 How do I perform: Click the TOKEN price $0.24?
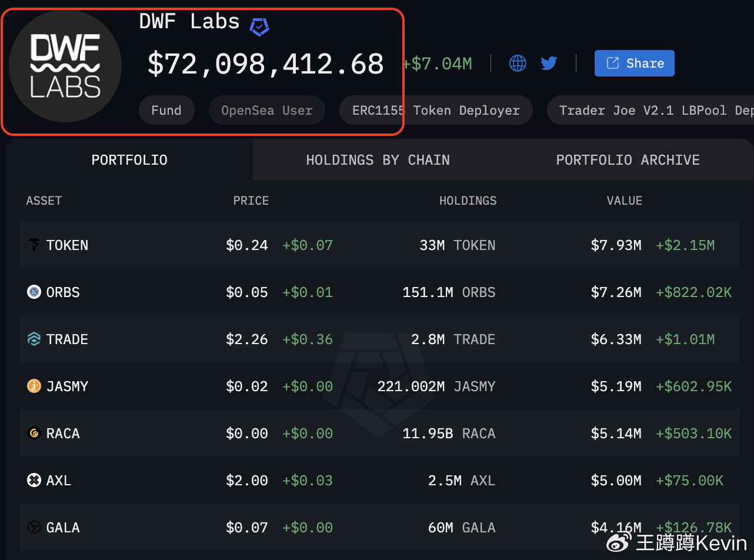[x=247, y=245]
